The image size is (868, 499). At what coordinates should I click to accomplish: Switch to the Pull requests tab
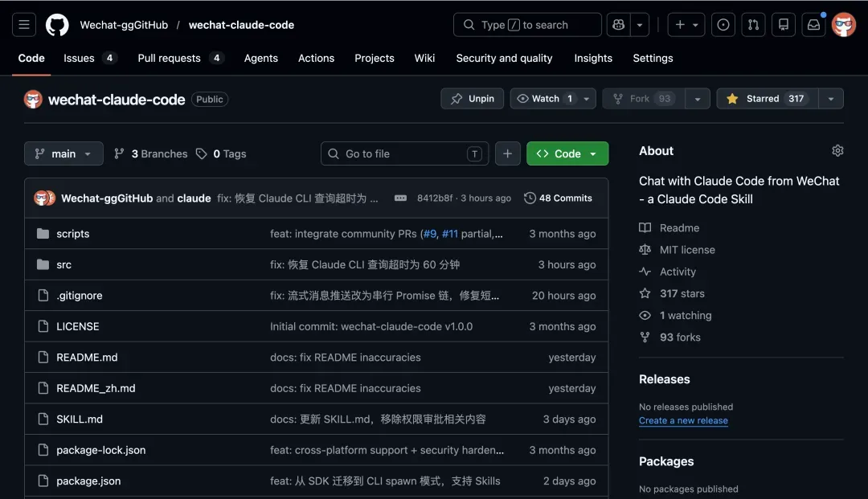[181, 58]
